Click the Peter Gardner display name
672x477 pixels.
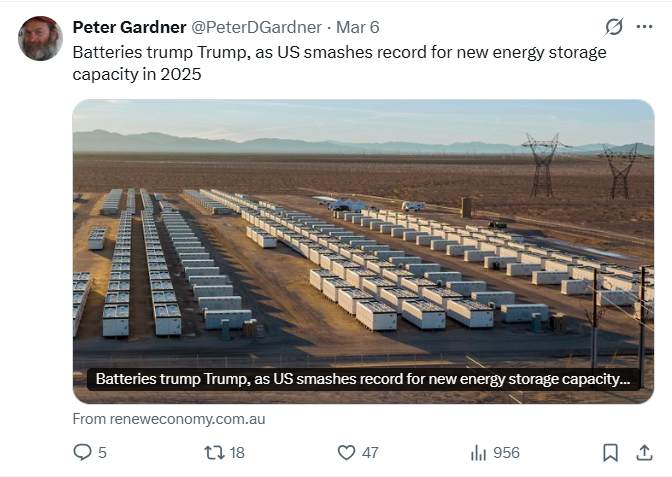[128, 27]
